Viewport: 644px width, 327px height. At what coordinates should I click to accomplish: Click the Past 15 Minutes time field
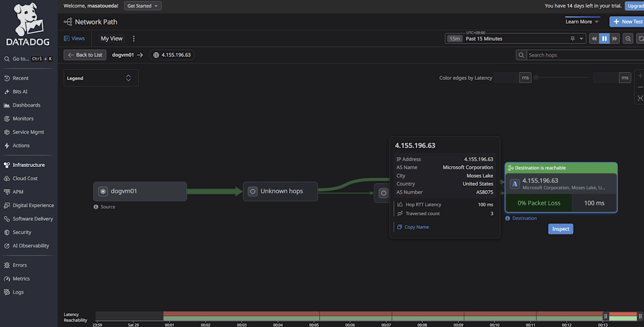[515, 39]
